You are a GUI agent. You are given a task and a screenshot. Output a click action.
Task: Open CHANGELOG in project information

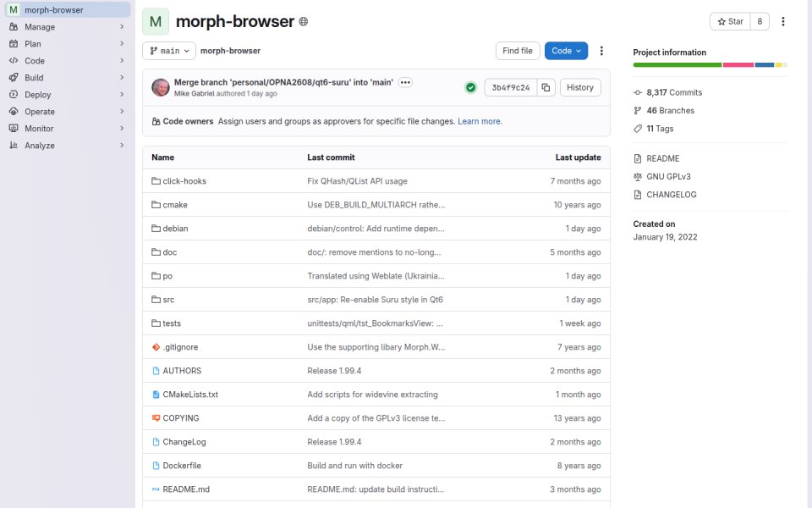pos(671,195)
